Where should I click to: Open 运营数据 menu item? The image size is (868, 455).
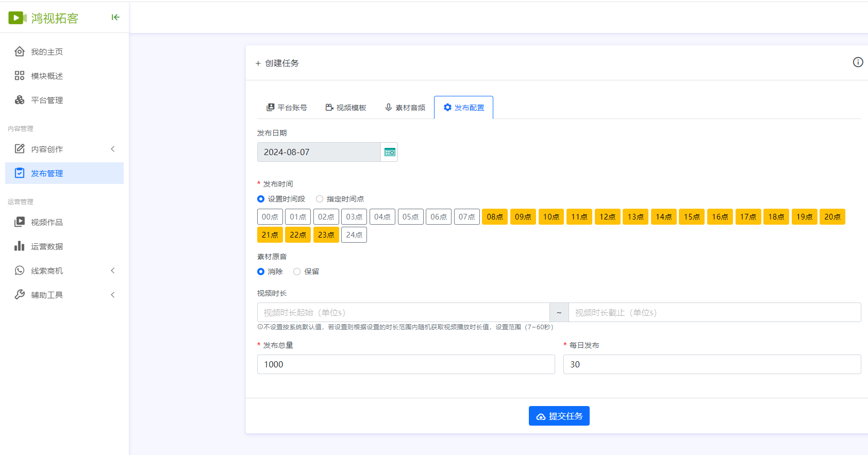coord(64,246)
